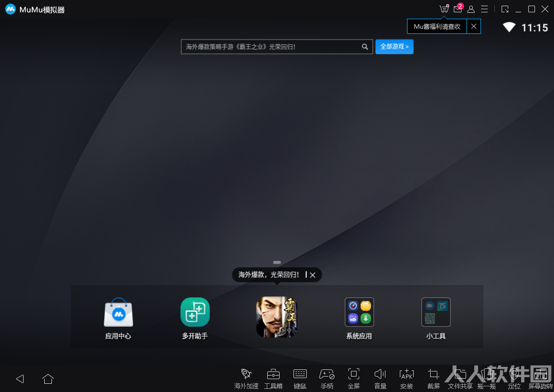
Task: Open 音量 volume control
Action: [380, 379]
